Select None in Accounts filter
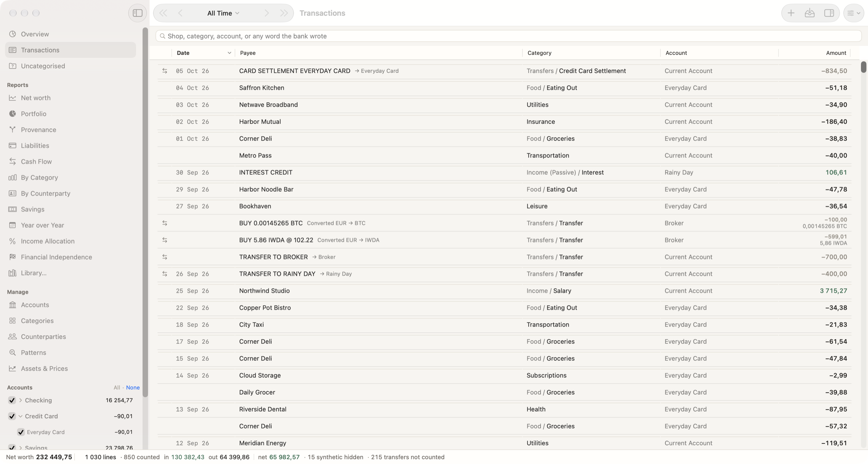 [x=133, y=388]
